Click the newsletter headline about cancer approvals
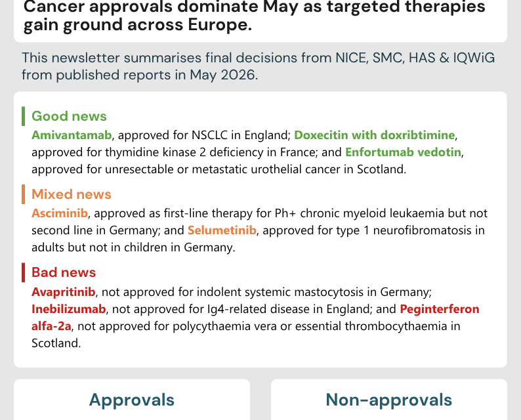 pyautogui.click(x=255, y=16)
